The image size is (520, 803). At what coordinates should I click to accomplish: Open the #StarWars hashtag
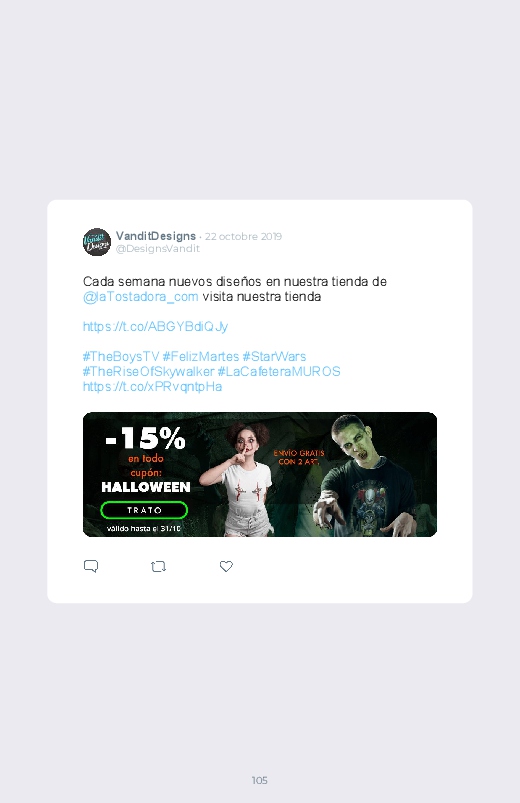pyautogui.click(x=274, y=356)
